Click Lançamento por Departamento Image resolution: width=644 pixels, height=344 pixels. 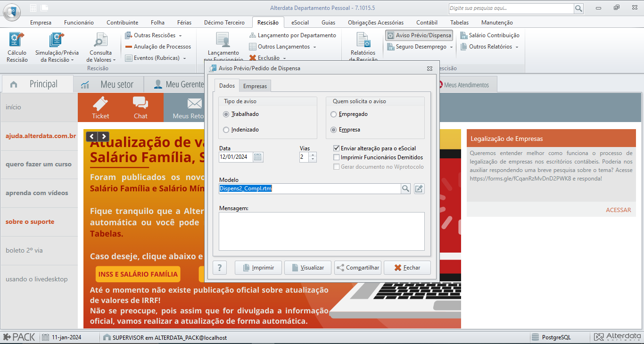click(x=292, y=35)
